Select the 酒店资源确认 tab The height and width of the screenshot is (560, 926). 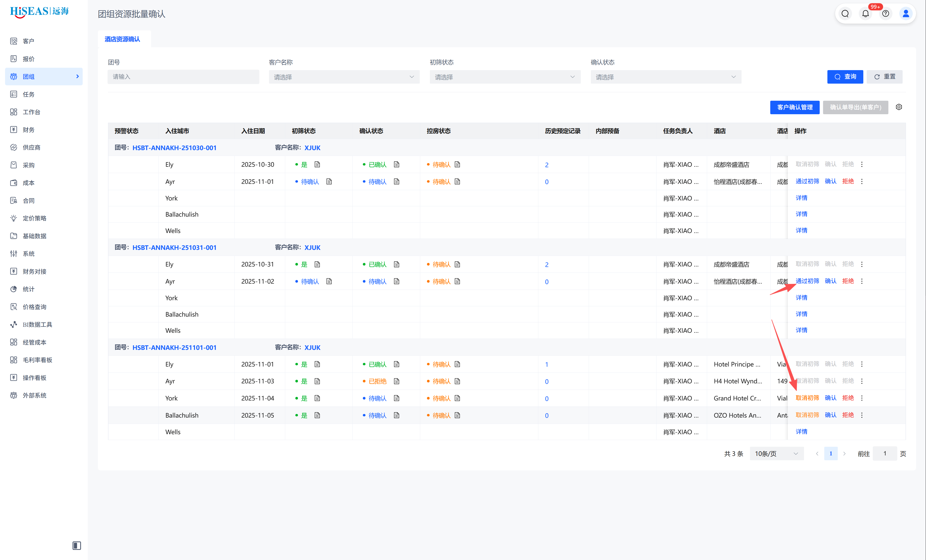pos(122,39)
